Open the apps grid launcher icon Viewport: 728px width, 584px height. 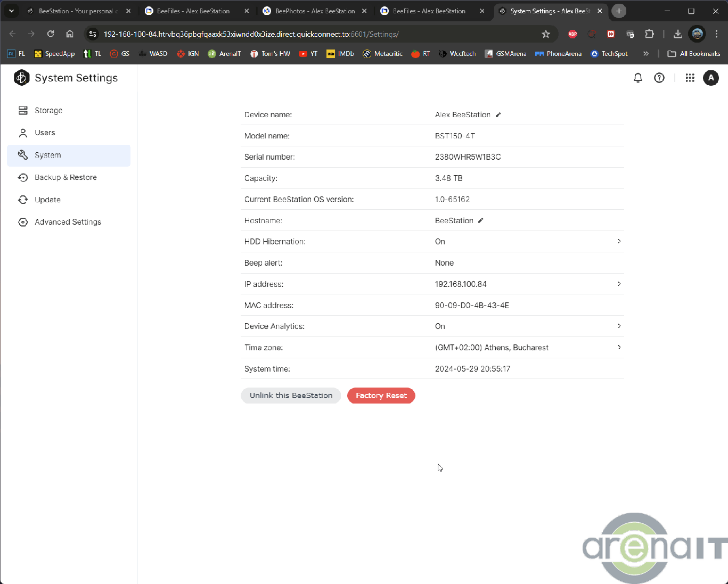[x=690, y=78]
